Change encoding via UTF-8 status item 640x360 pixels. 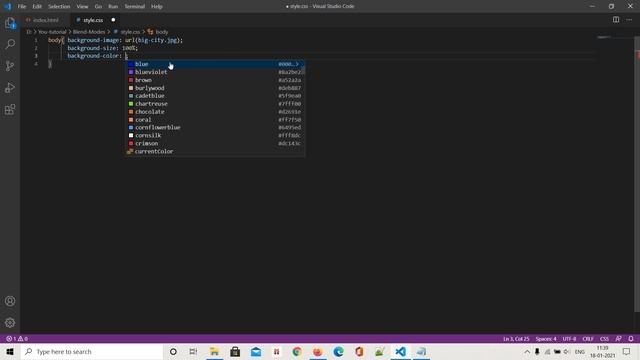[x=569, y=339]
